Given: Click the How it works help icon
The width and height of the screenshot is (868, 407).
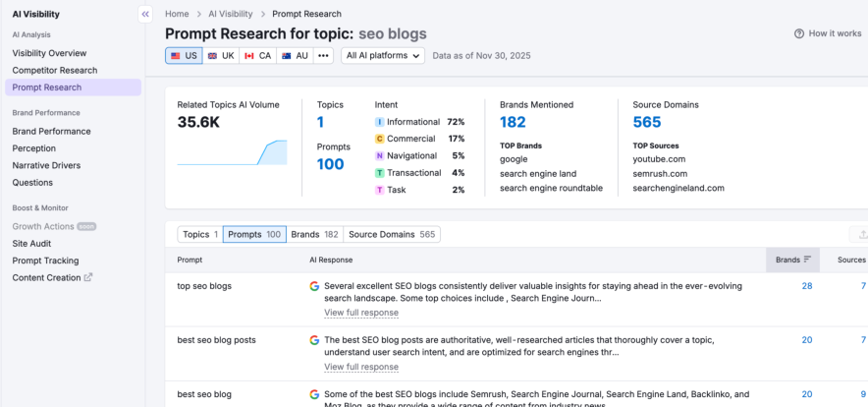Looking at the screenshot, I should click(798, 33).
